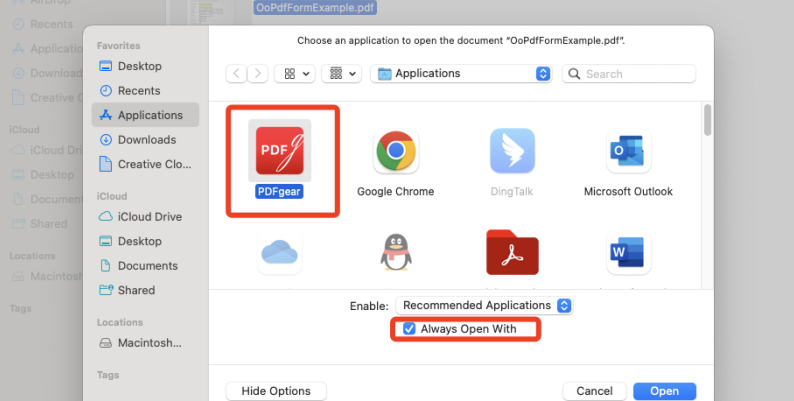Select the Microsoft Word app icon

tap(628, 252)
